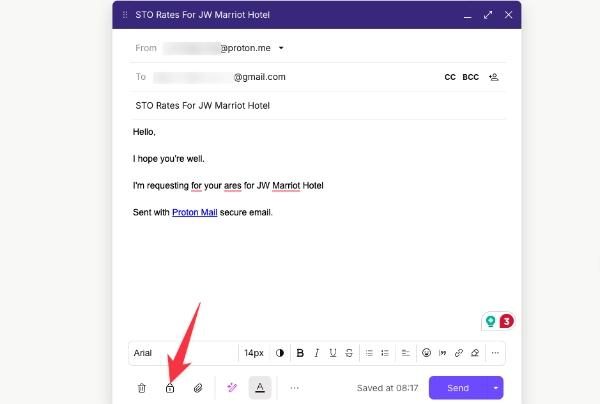Screen dimensions: 600x404
Task: Toggle bold formatting
Action: click(x=300, y=353)
